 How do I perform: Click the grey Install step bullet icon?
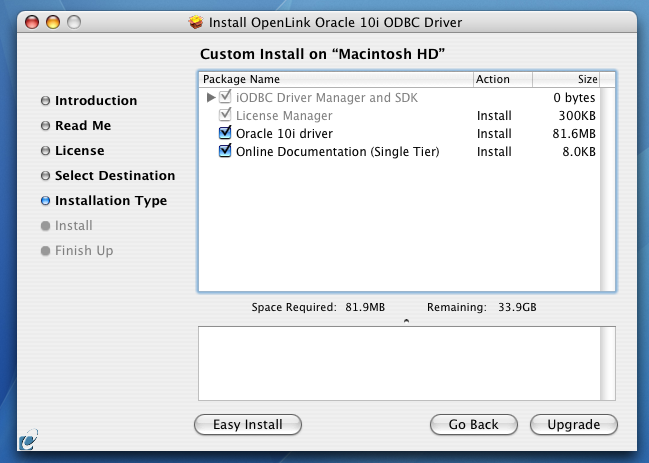46,226
